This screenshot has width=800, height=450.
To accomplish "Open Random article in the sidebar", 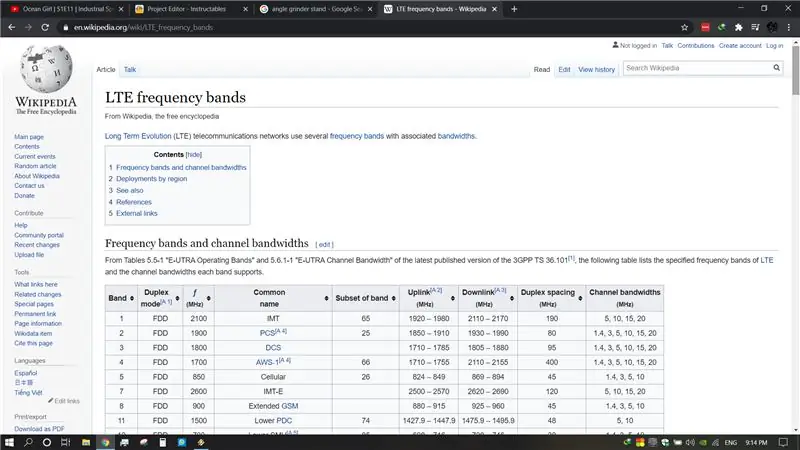I will coord(35,166).
